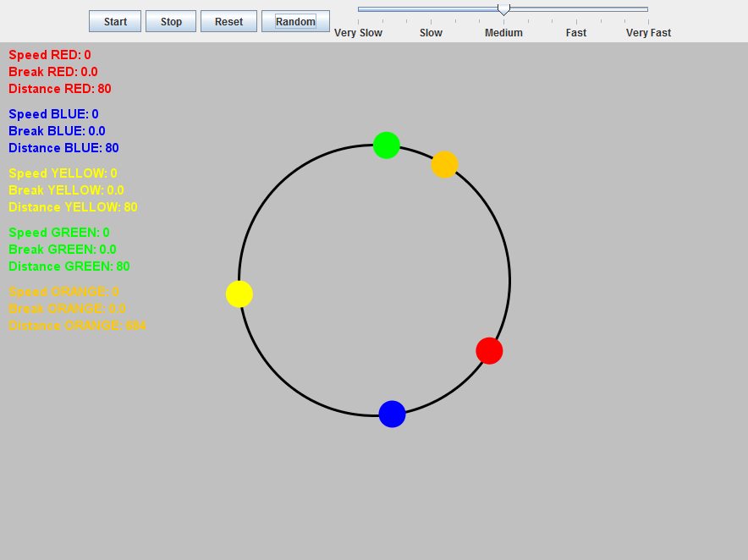Select the Speed BLUE readout

[x=53, y=114]
